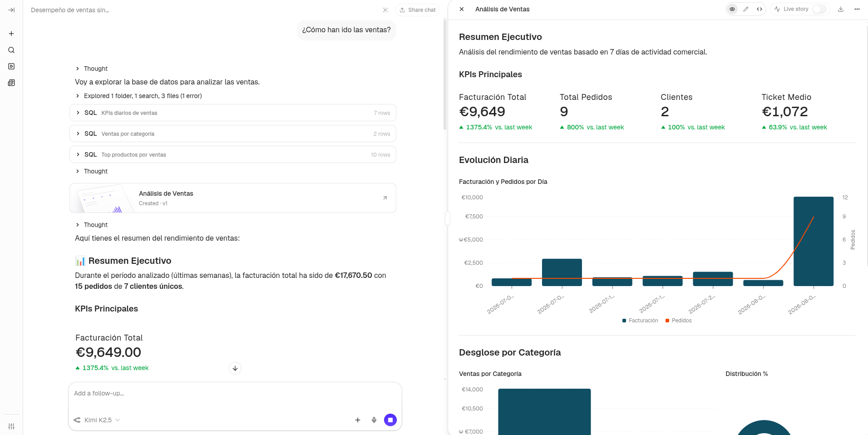Screen dimensions: 868x435
Task: Open the Kimi K2.5 model dropdown
Action: pos(97,420)
